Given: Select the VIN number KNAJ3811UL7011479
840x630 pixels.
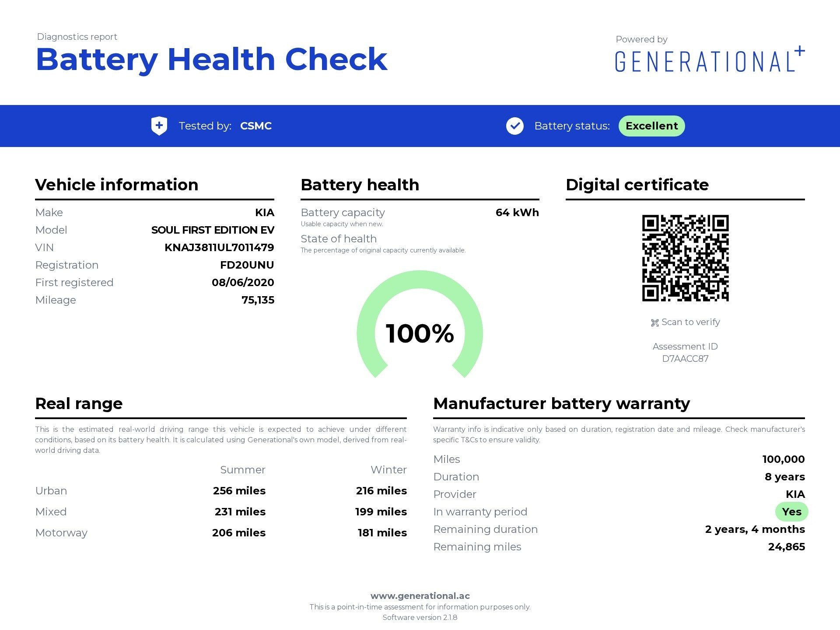Looking at the screenshot, I should pyautogui.click(x=219, y=247).
